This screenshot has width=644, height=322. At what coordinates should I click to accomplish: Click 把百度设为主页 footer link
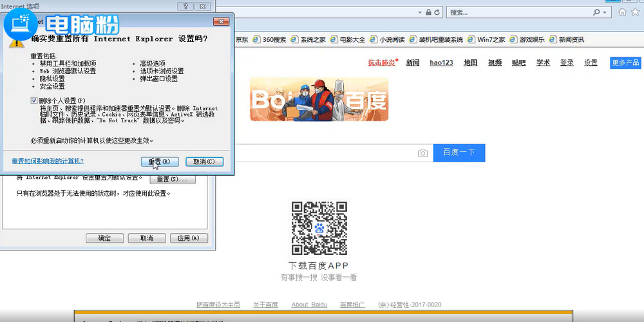click(218, 305)
